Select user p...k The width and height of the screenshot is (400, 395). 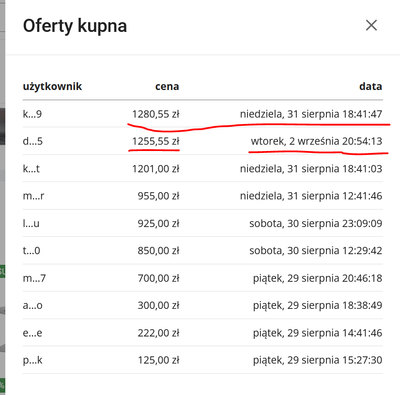point(33,360)
